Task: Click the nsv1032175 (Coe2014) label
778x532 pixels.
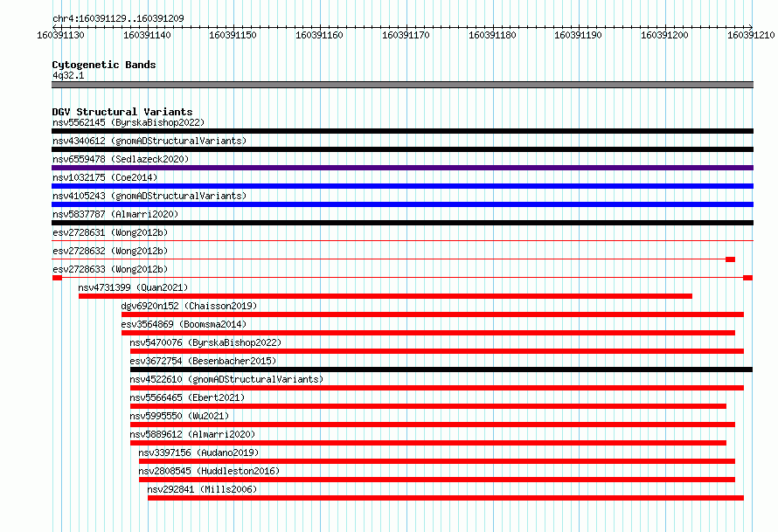Action: point(105,177)
